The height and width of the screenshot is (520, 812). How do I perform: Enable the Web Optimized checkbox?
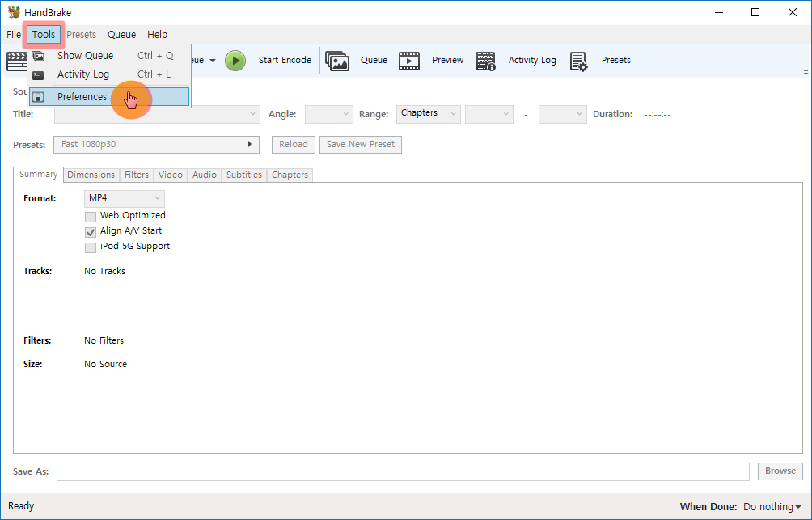(91, 217)
